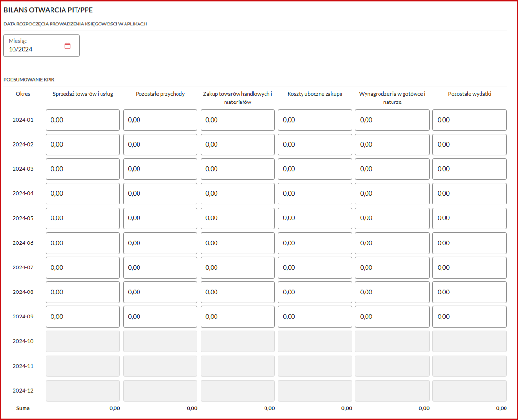Edit Zakup towarów handlowych for 2024-03
Image resolution: width=518 pixels, height=420 pixels.
[x=238, y=169]
